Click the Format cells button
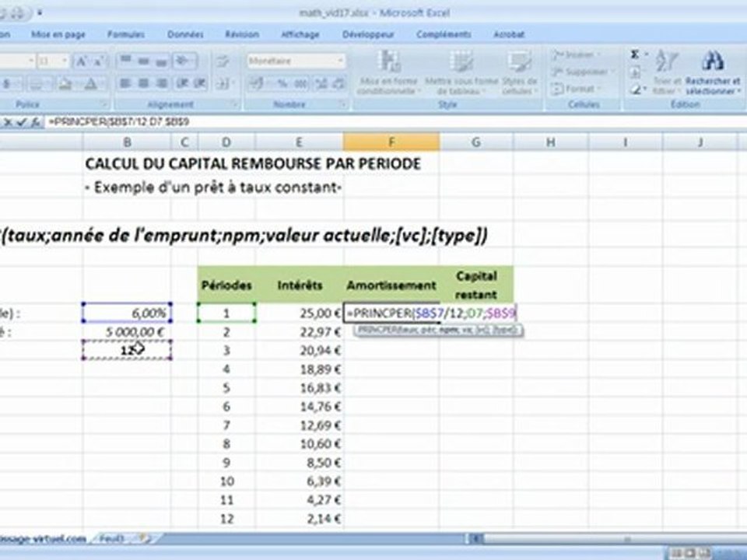This screenshot has width=747, height=560. tap(575, 89)
